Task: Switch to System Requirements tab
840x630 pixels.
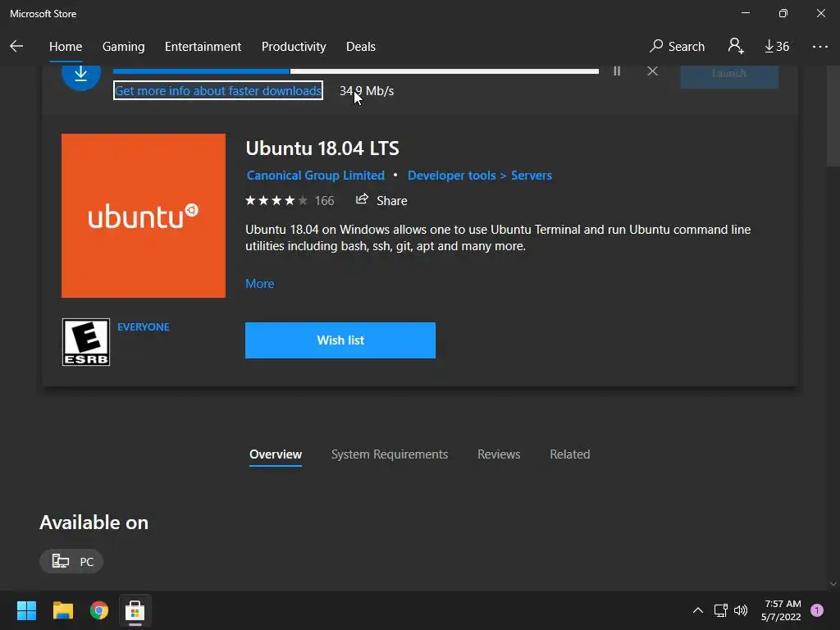Action: 390,454
